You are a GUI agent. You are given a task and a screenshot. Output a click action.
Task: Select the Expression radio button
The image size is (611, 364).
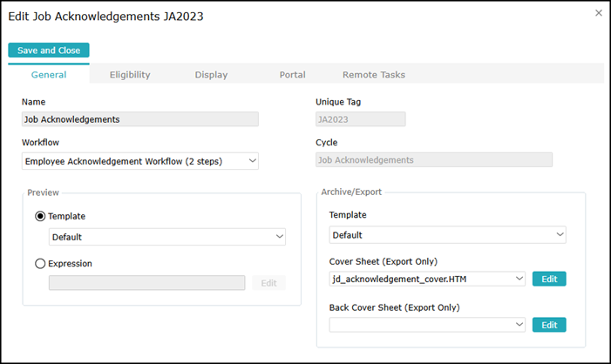40,263
